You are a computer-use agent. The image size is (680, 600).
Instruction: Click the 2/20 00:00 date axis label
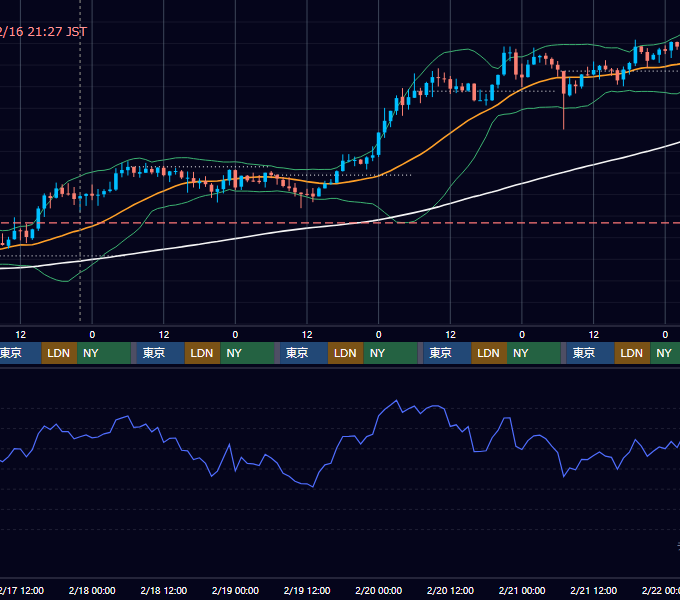[x=379, y=590]
